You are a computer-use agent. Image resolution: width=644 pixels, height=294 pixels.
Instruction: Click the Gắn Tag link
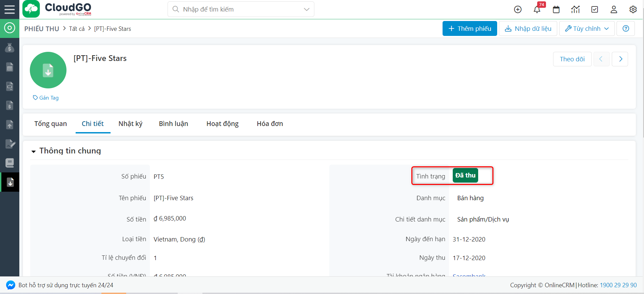pos(46,98)
